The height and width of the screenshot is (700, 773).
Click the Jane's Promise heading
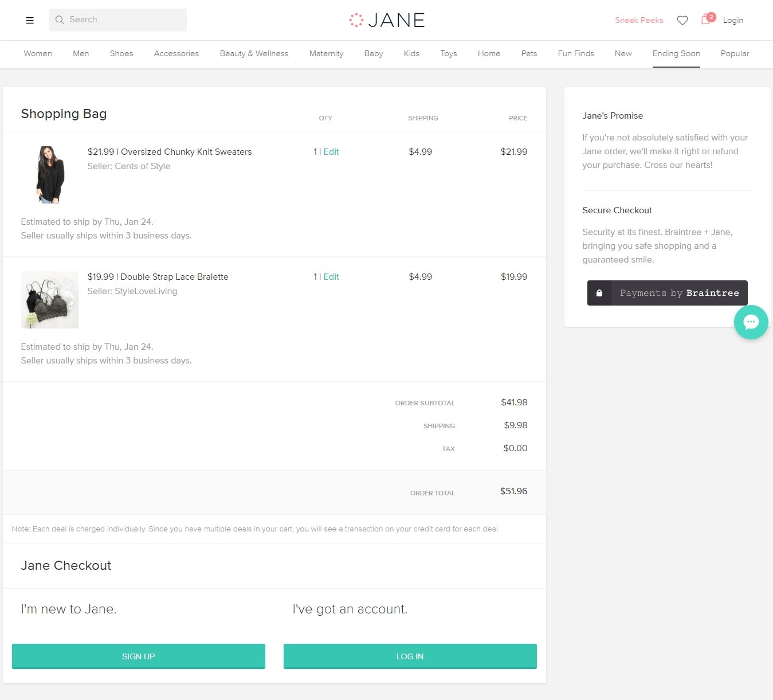tap(613, 116)
